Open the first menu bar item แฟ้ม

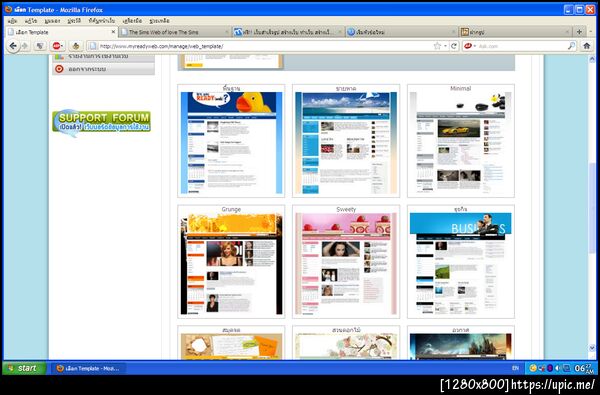tap(12, 21)
